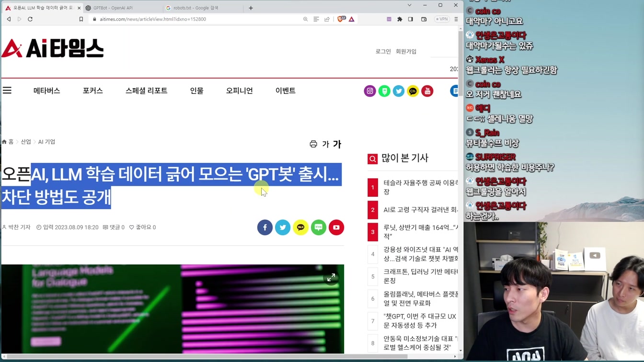
Task: Share article on Twitter icon
Action: coord(283,227)
